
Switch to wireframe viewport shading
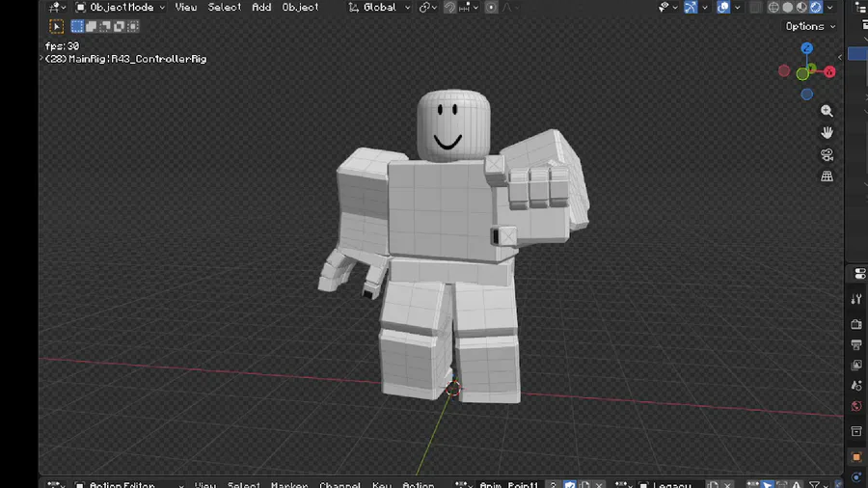tap(773, 7)
